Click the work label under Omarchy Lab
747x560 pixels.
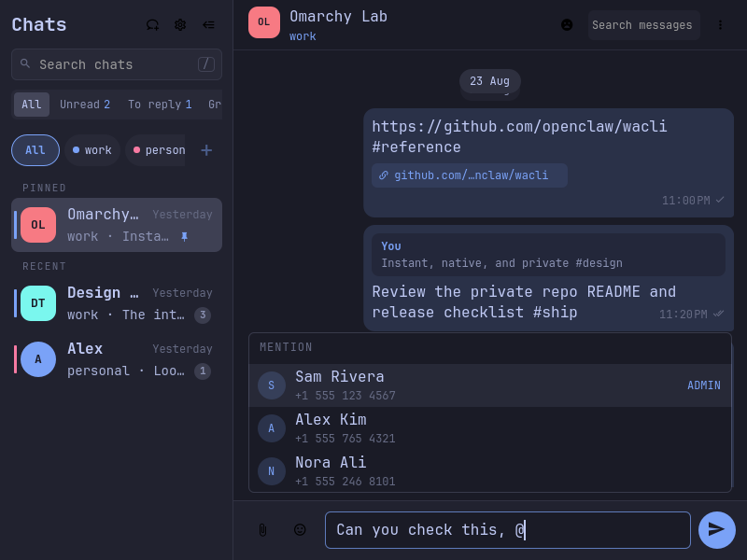coord(303,36)
